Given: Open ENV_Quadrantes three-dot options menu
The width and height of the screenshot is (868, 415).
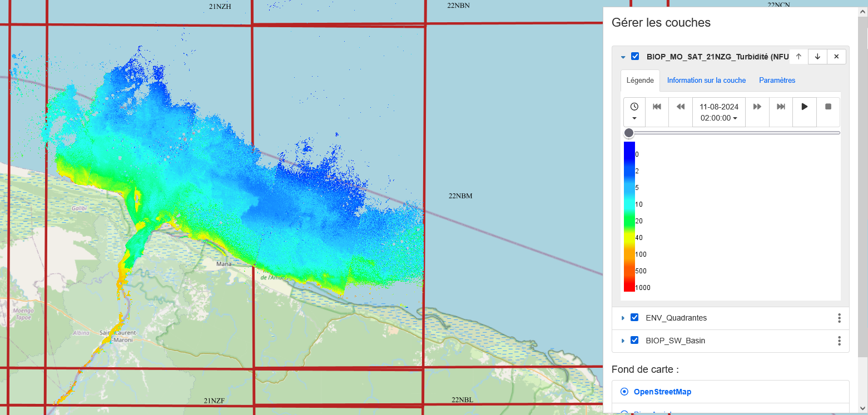Looking at the screenshot, I should pyautogui.click(x=839, y=318).
